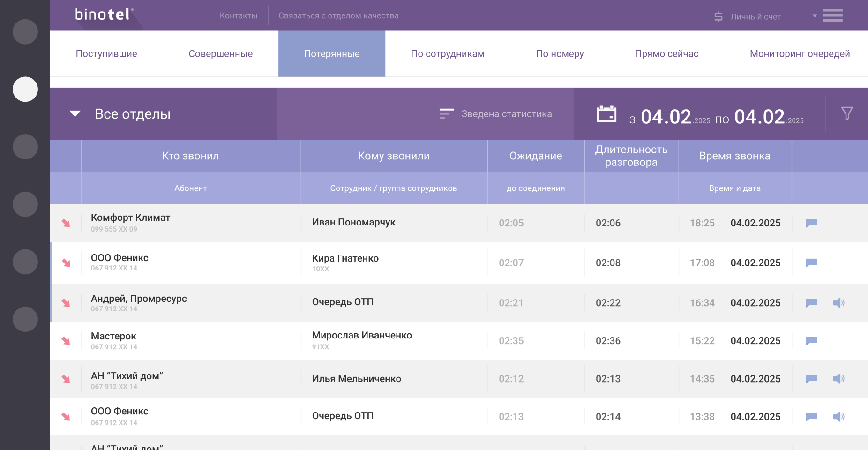Click phone number 099 555 XX 09

(114, 229)
